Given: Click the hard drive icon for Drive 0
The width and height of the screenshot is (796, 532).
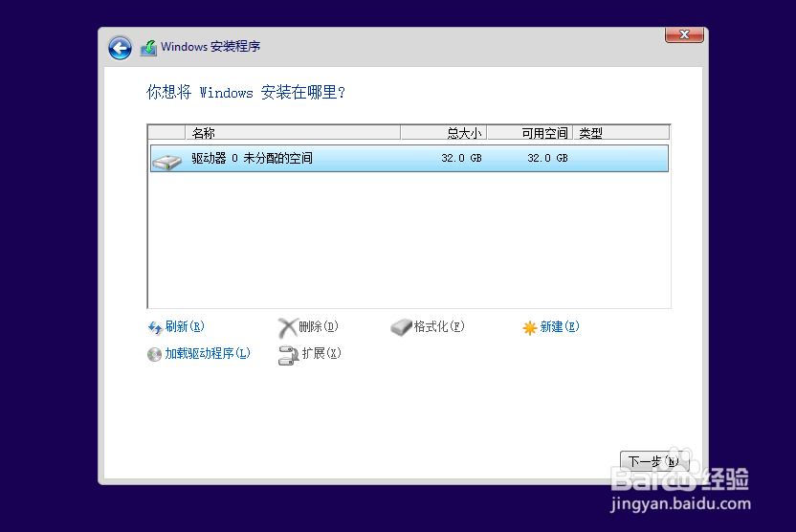Looking at the screenshot, I should 167,162.
